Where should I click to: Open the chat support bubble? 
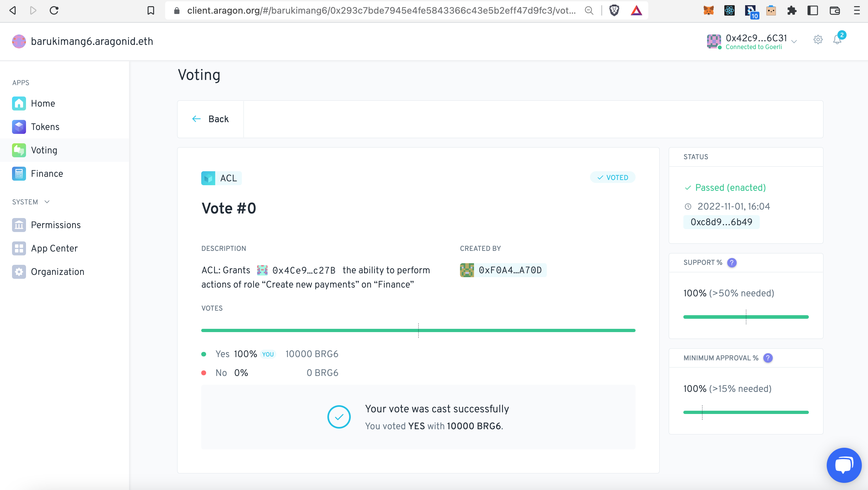coord(844,465)
